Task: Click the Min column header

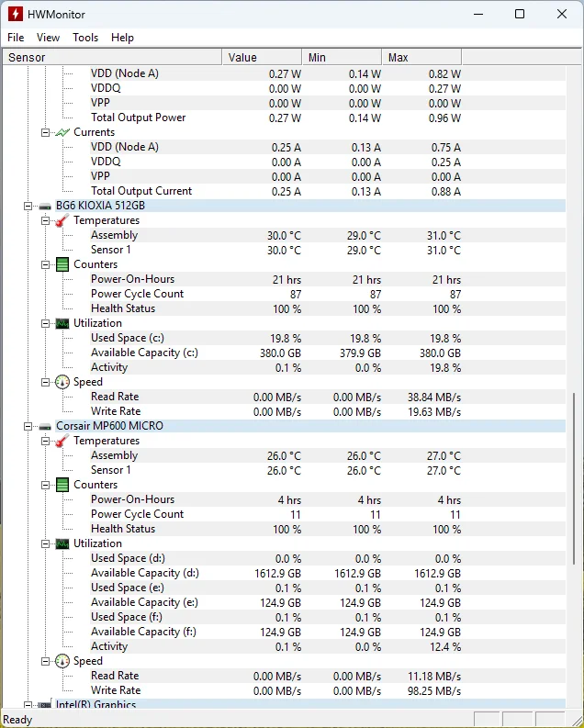Action: tap(342, 57)
